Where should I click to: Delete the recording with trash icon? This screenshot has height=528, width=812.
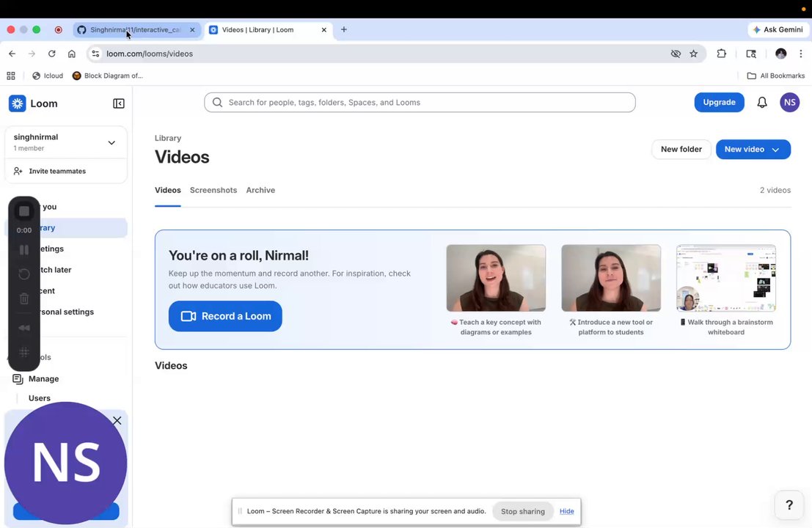(23, 298)
